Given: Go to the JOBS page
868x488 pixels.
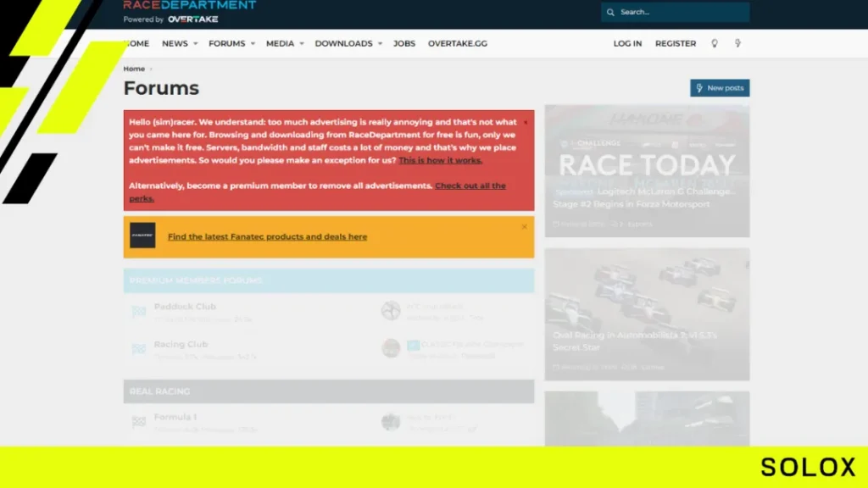Looking at the screenshot, I should (404, 43).
